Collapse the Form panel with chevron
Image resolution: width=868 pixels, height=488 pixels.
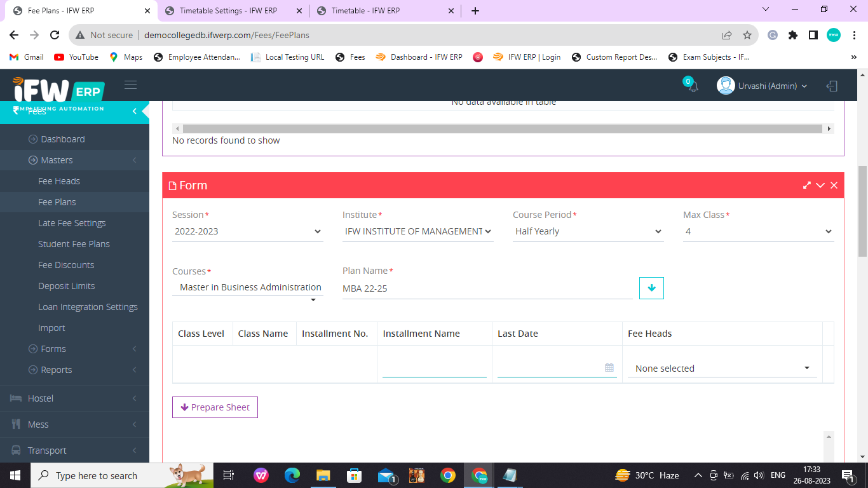click(820, 186)
